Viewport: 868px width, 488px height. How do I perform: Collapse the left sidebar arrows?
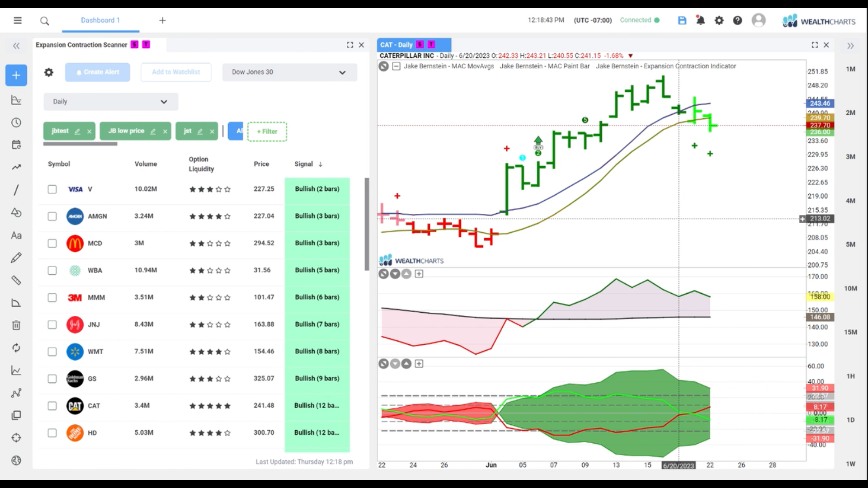(16, 46)
